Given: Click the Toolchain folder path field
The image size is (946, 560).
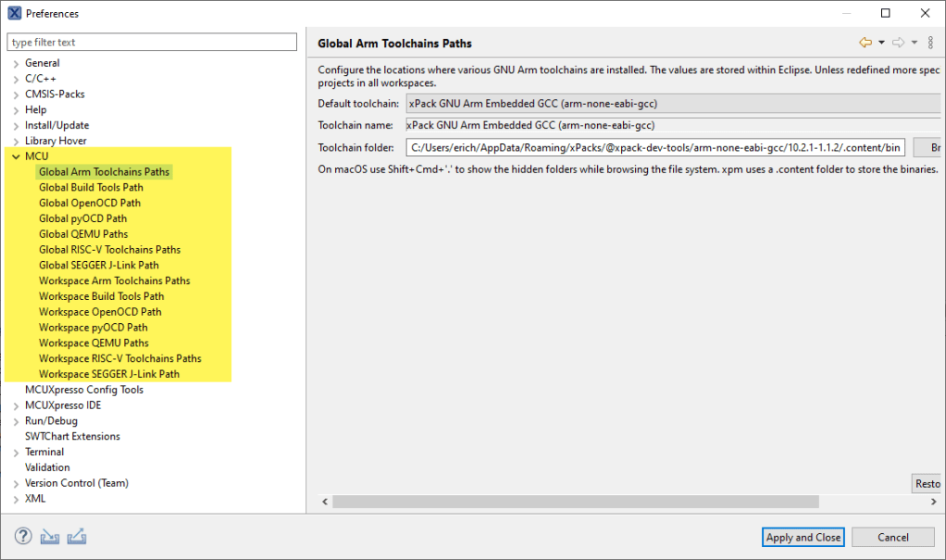Looking at the screenshot, I should tap(653, 148).
